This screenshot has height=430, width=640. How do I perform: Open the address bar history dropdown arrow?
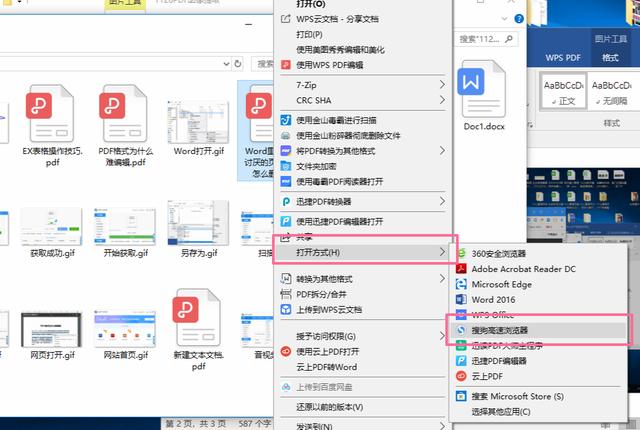tap(227, 64)
